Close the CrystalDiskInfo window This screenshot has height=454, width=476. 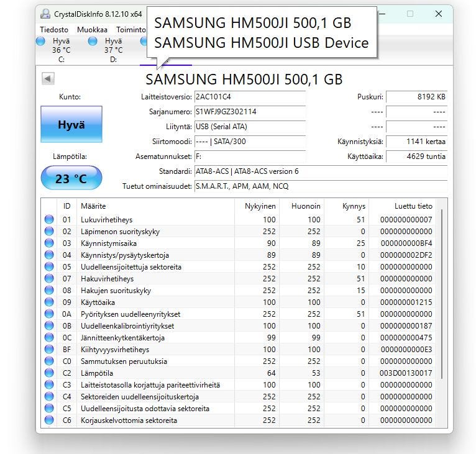pyautogui.click(x=438, y=14)
